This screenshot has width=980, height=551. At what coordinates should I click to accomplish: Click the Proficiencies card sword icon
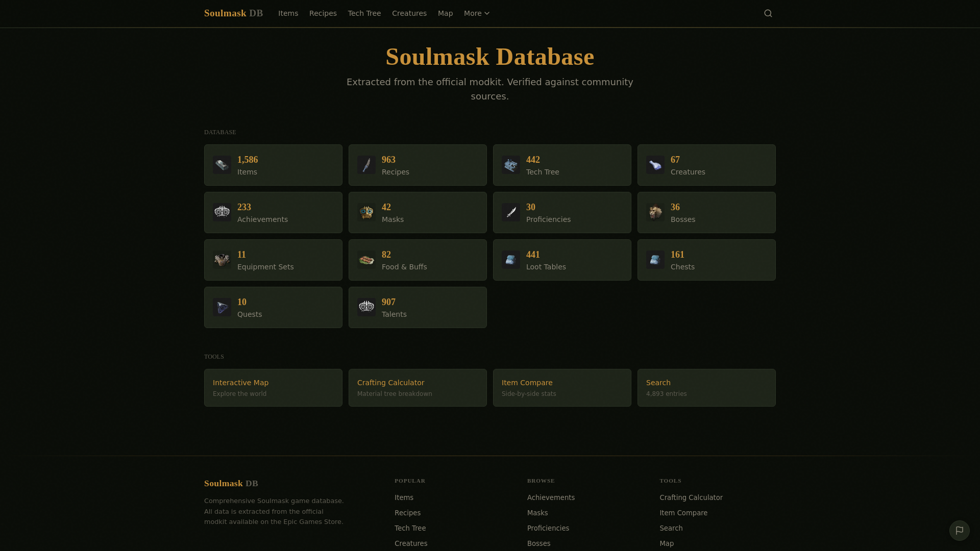pos(511,212)
